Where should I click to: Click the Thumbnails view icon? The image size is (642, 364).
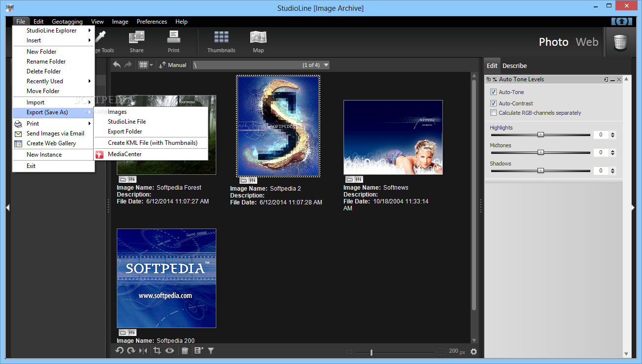221,37
